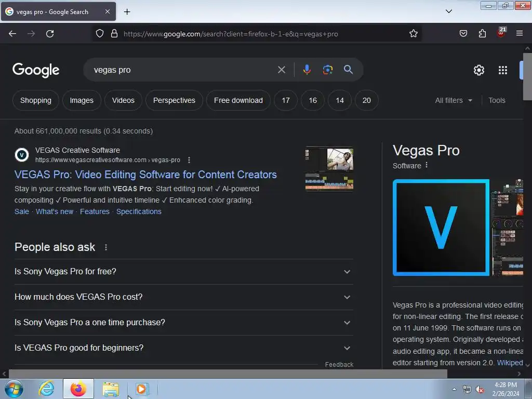The height and width of the screenshot is (399, 532).
Task: Open the All filters dropdown
Action: (x=454, y=100)
